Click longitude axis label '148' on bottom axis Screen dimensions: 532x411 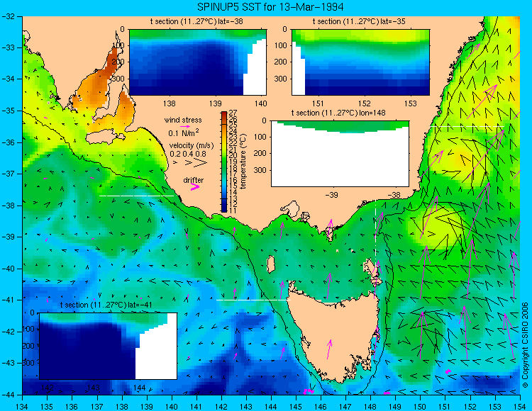click(370, 407)
